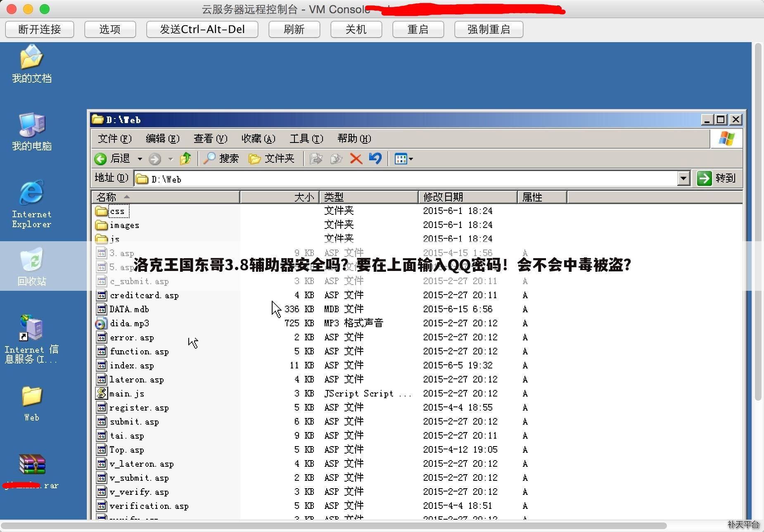Viewport: 764px width, 532px height.
Task: Select the Internet 信息服务 shortcut icon
Action: coord(31,339)
